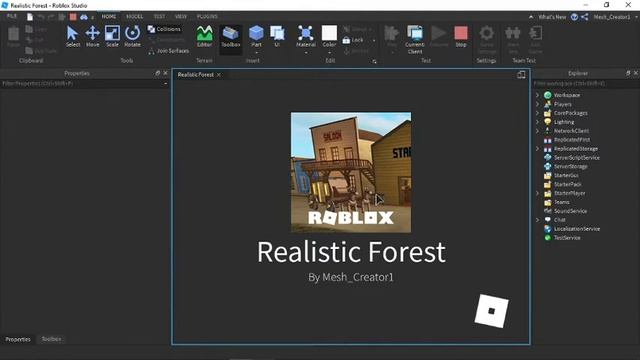Screen dimensions: 640x360
Task: Click the binoculars find icon
Action: (x=84, y=17)
